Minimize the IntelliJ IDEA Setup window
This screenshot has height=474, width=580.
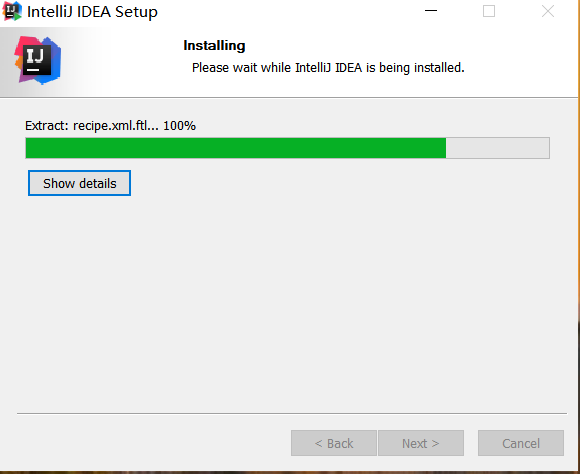[x=431, y=11]
